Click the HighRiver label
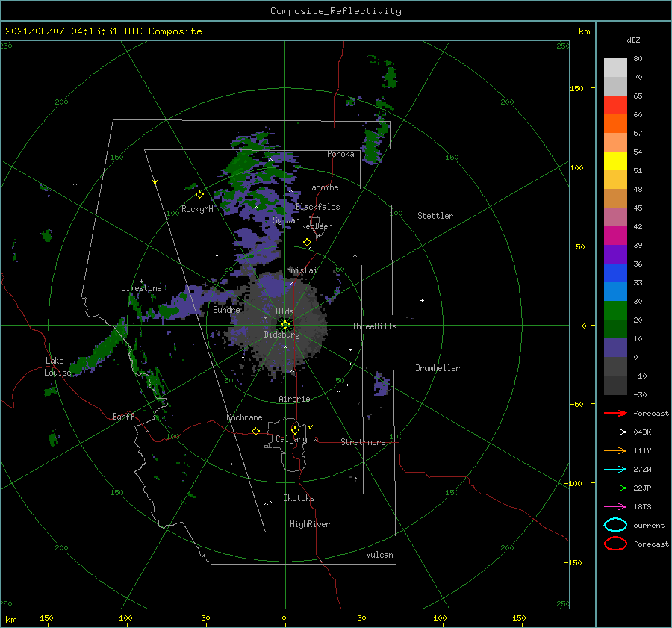Image resolution: width=672 pixels, height=628 pixels. [310, 524]
